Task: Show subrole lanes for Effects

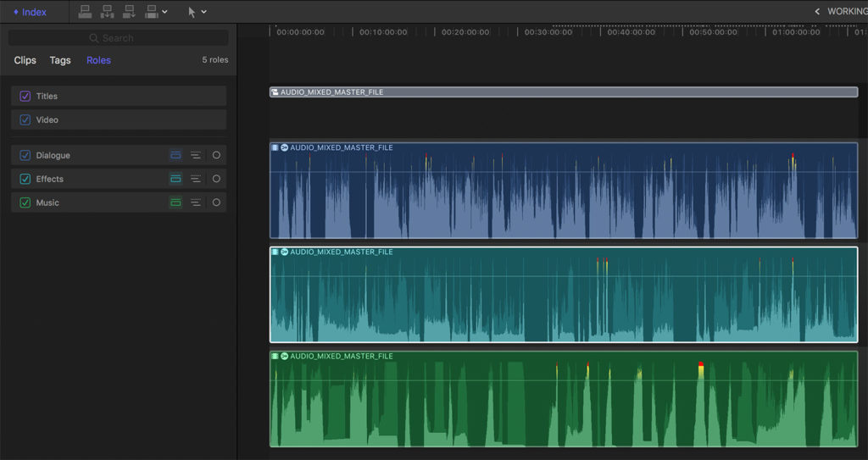Action: (196, 179)
